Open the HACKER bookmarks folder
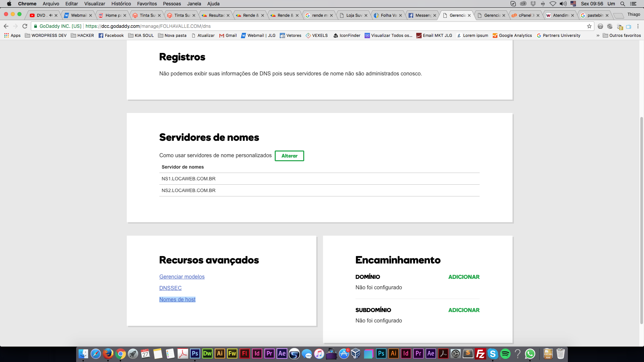The height and width of the screenshot is (362, 644). point(83,36)
